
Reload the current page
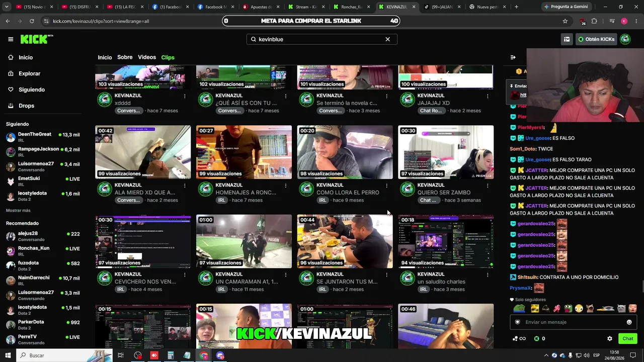[x=32, y=21]
